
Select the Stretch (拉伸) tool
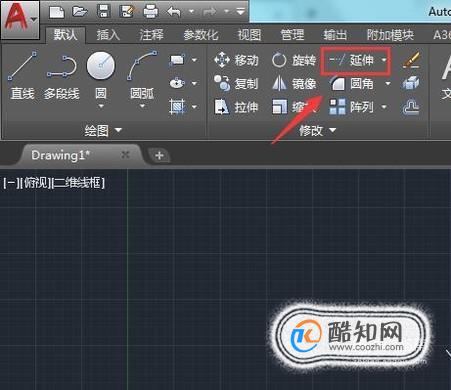pos(236,107)
